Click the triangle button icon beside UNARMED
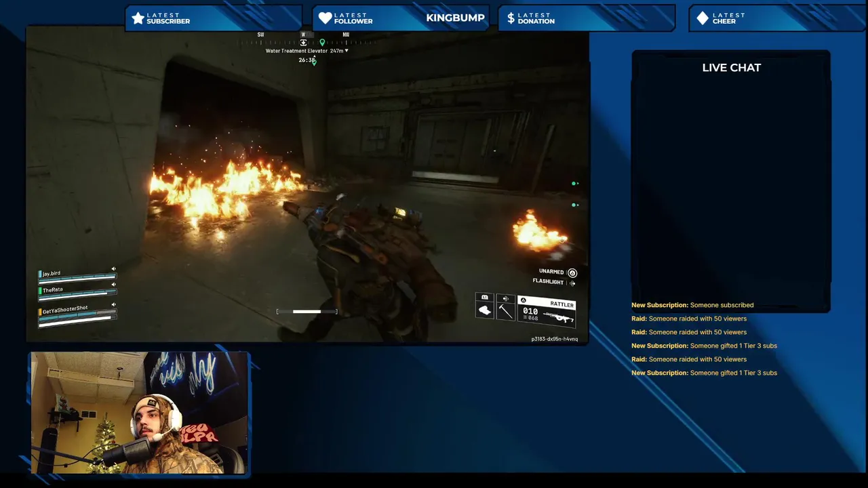The image size is (868, 488). 572,272
